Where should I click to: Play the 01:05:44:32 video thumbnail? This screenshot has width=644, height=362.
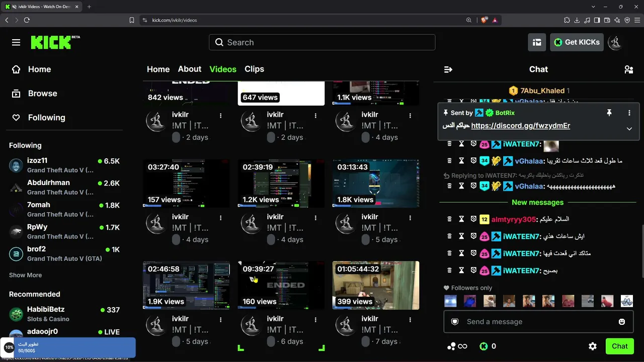pyautogui.click(x=376, y=286)
